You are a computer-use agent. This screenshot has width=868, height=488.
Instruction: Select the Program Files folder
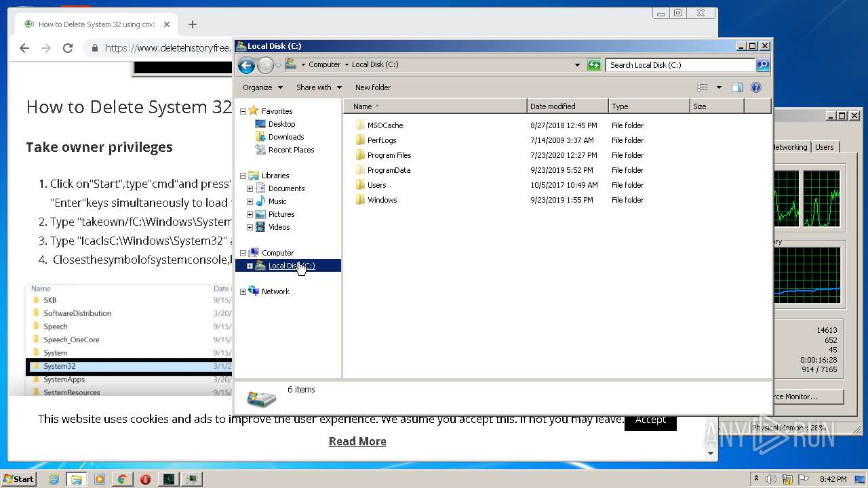pyautogui.click(x=389, y=155)
